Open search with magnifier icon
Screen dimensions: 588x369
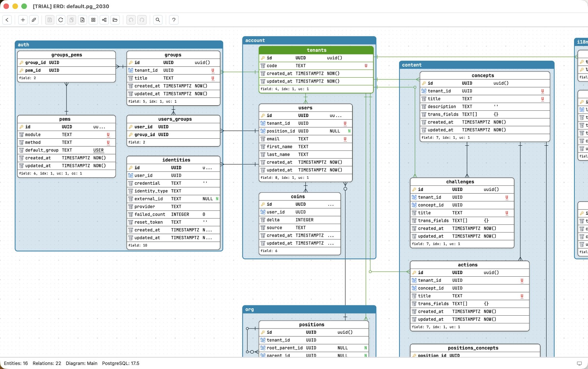[x=158, y=20]
